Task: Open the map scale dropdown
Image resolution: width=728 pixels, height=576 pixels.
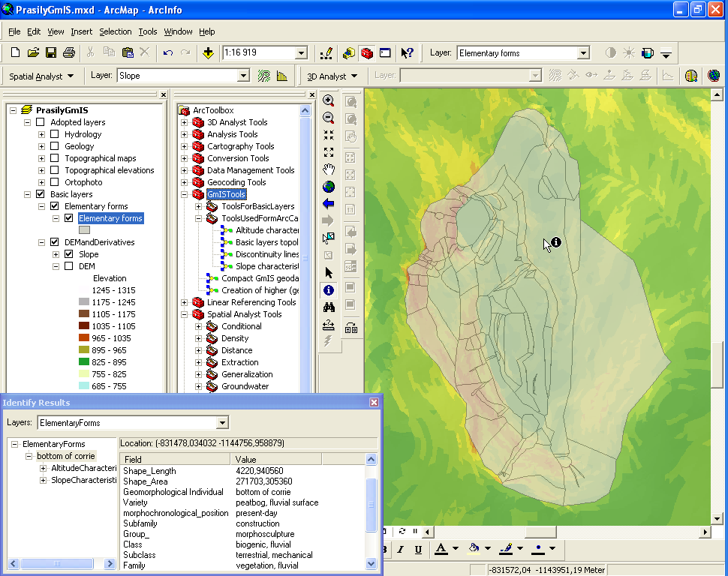Action: point(301,53)
